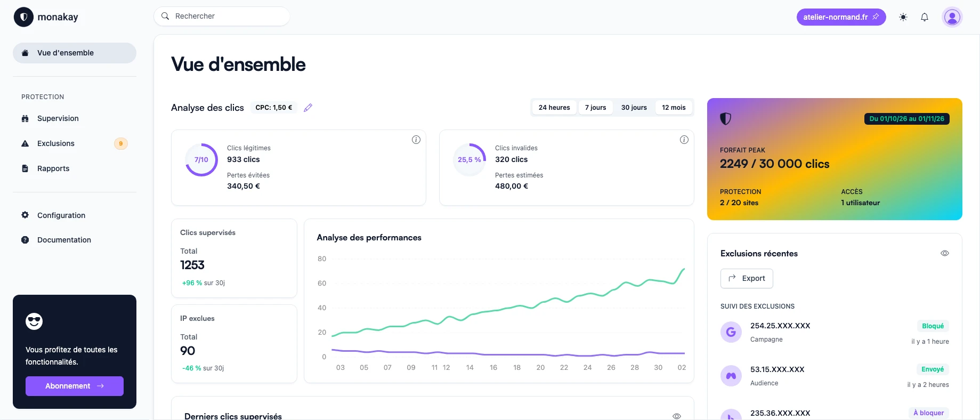
Task: Select the 24 heures time range
Action: [x=554, y=108]
